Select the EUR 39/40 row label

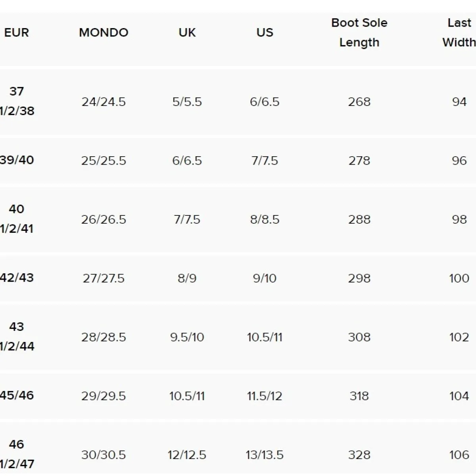[x=17, y=160]
